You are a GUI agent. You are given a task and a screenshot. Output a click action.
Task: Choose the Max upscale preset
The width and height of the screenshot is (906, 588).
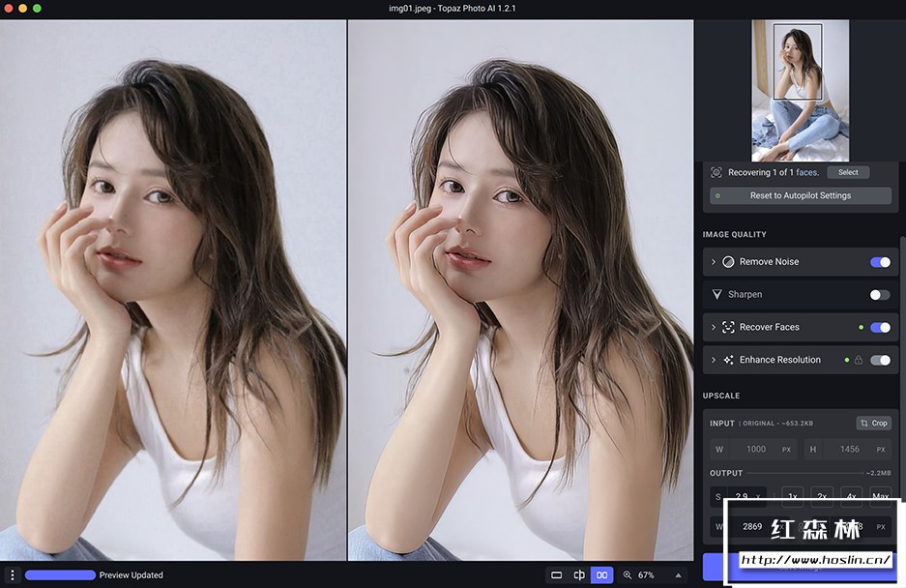(880, 495)
